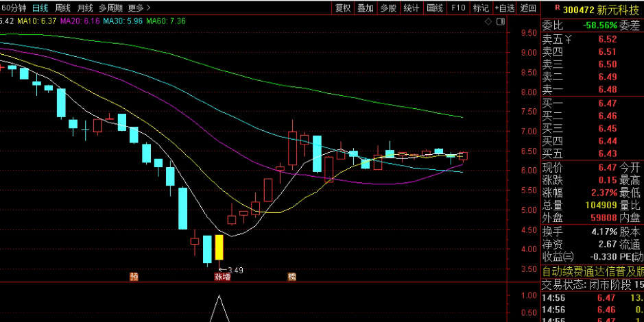This screenshot has width=644, height=322.
Task: Click the 1.00 sub-chart axis label
Action: [x=529, y=295]
